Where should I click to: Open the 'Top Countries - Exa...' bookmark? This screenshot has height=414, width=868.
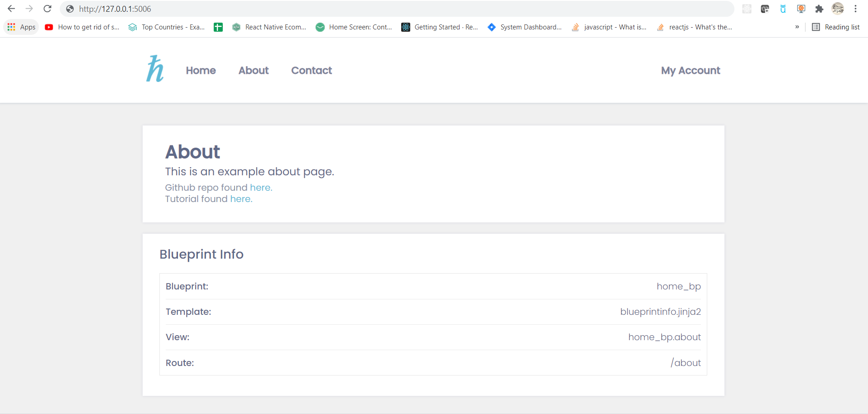[x=166, y=27]
